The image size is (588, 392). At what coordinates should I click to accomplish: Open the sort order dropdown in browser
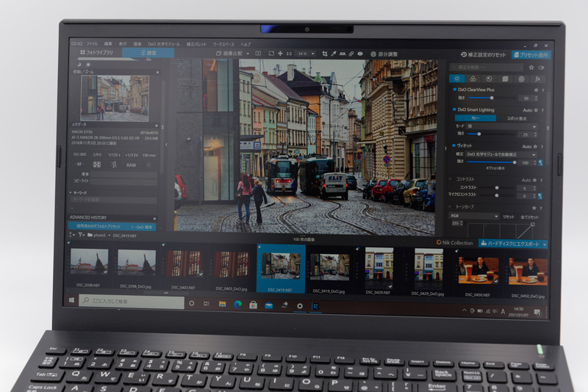pos(72,235)
